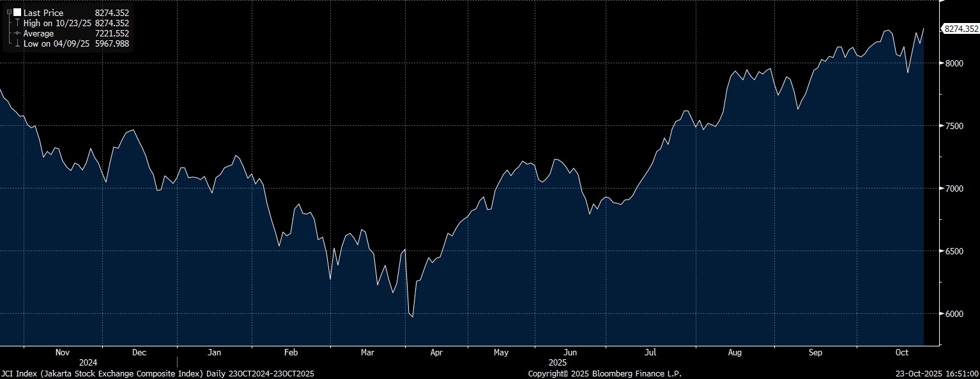
Task: Click the JCI Index chart title text
Action: click(157, 373)
